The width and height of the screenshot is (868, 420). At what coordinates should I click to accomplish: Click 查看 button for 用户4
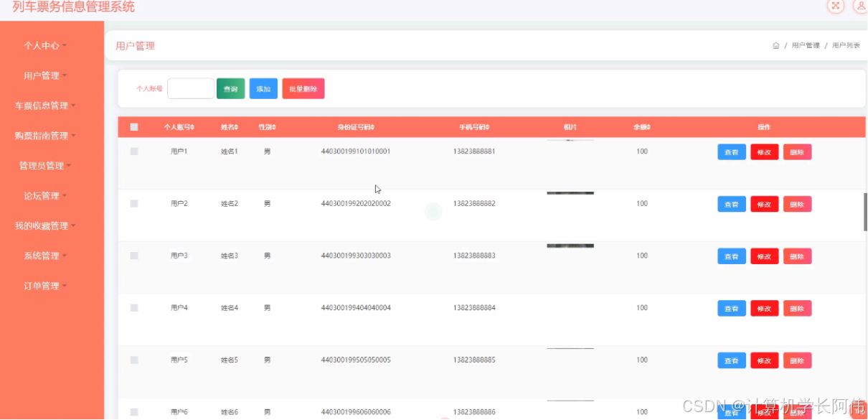(732, 308)
